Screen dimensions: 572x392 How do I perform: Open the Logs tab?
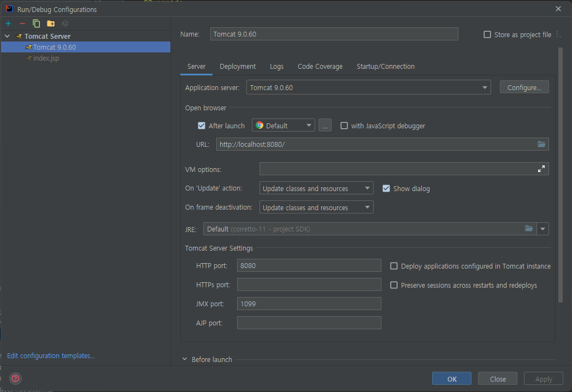tap(276, 67)
